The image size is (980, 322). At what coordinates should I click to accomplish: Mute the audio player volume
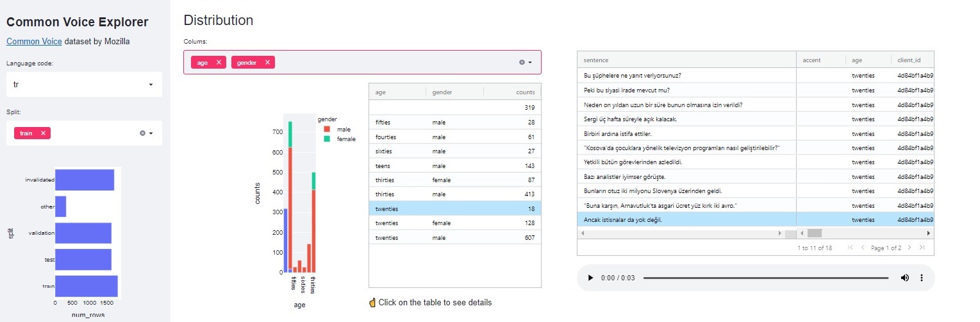(x=905, y=278)
